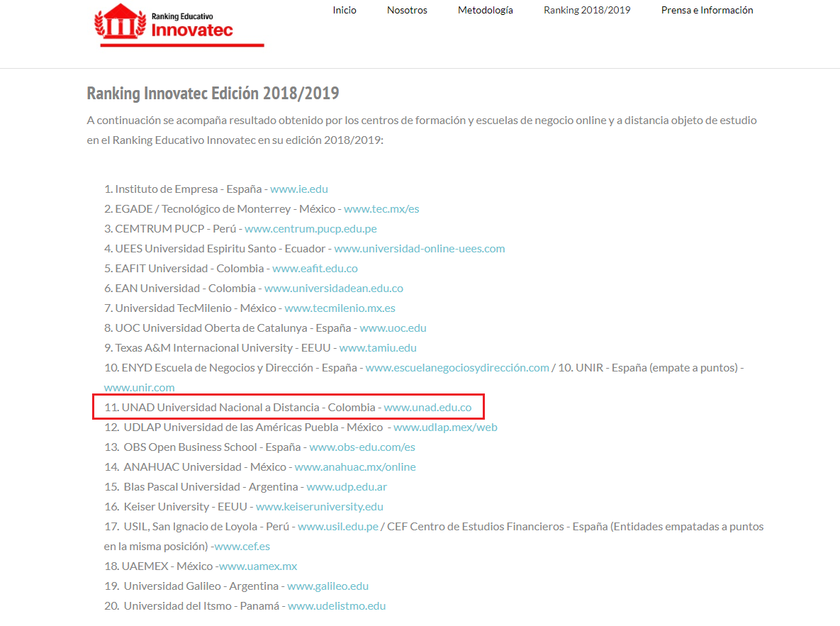840x626 pixels.
Task: Click the heading Ranking Innovatec Edición 2018/2019
Action: [x=213, y=93]
